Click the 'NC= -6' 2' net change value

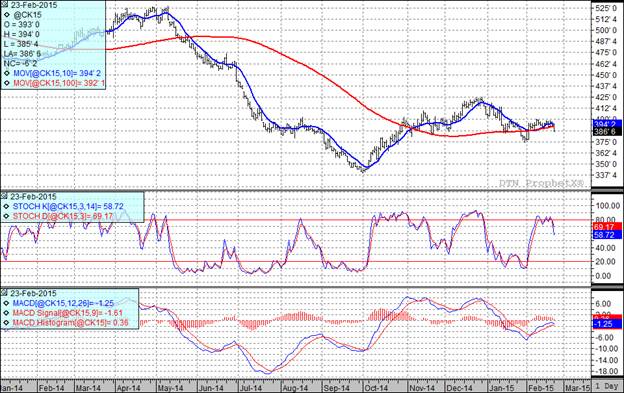pos(20,64)
